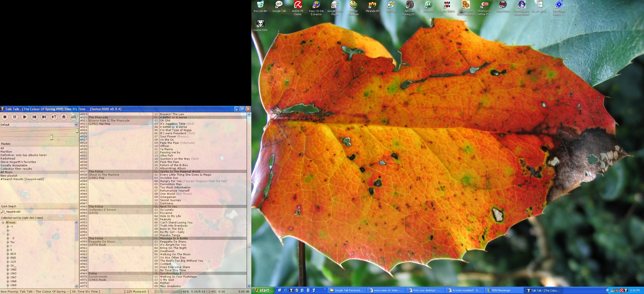Open the Default playback order dropdown
Viewport: 644px width, 294px height.
[x=76, y=124]
